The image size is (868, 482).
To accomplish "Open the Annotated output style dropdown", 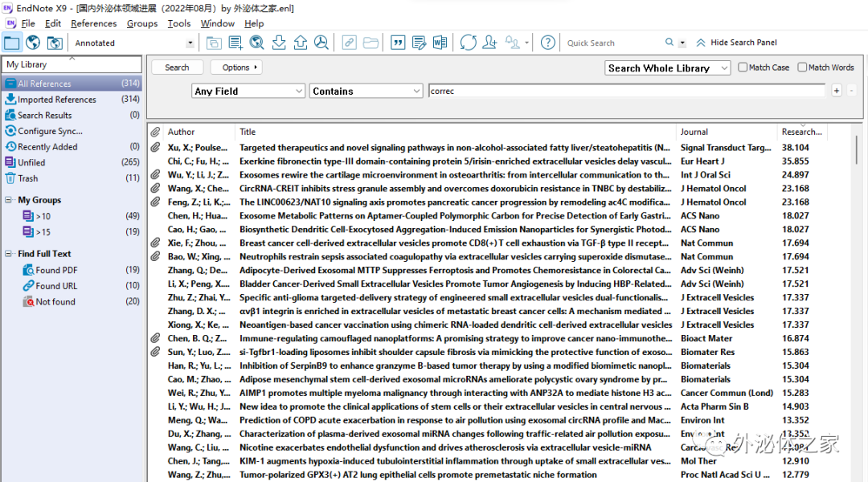I will tap(190, 43).
